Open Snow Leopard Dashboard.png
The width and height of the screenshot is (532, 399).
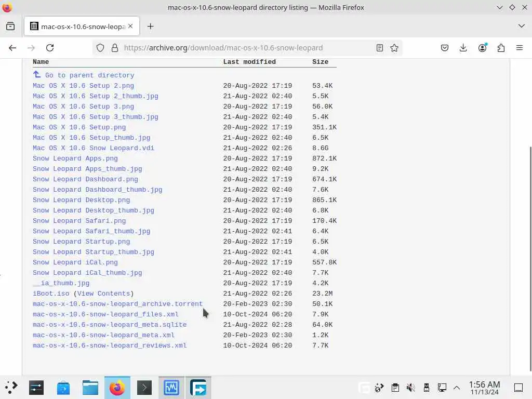[85, 179]
